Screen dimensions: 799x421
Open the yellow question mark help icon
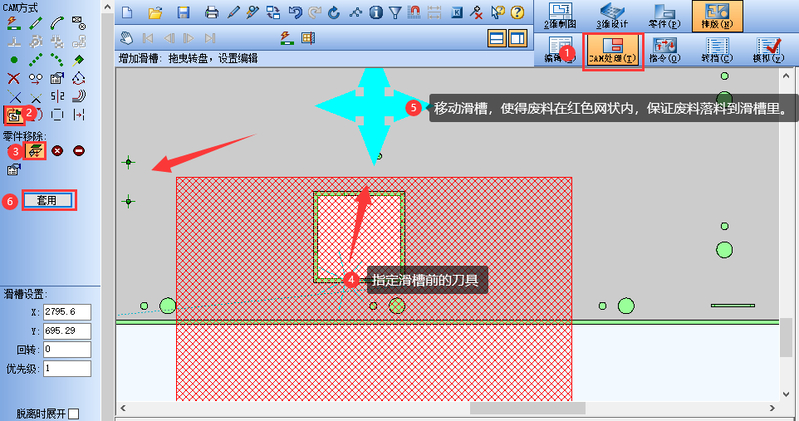[517, 13]
